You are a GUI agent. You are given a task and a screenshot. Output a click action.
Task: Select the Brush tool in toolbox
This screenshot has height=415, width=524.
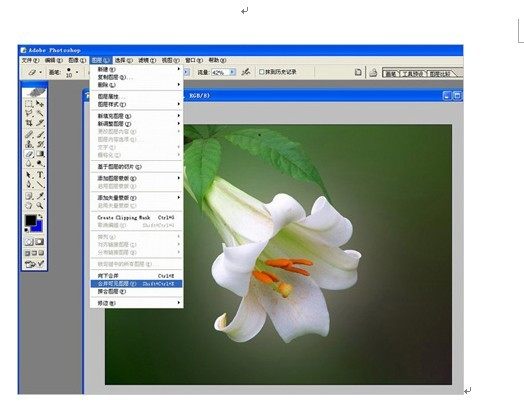[x=40, y=134]
